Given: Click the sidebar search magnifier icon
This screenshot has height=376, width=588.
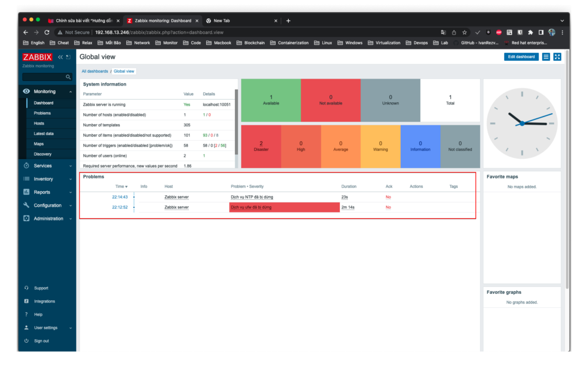Looking at the screenshot, I should click(x=68, y=77).
